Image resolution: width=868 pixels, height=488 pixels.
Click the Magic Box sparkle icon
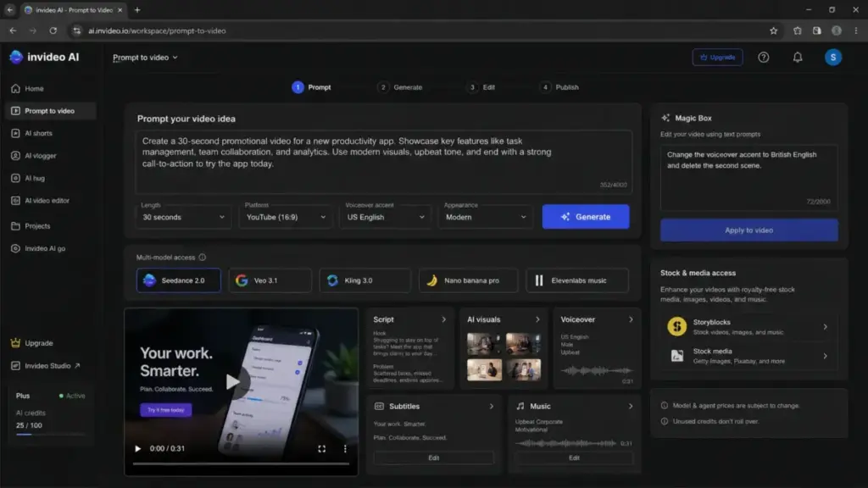click(665, 118)
